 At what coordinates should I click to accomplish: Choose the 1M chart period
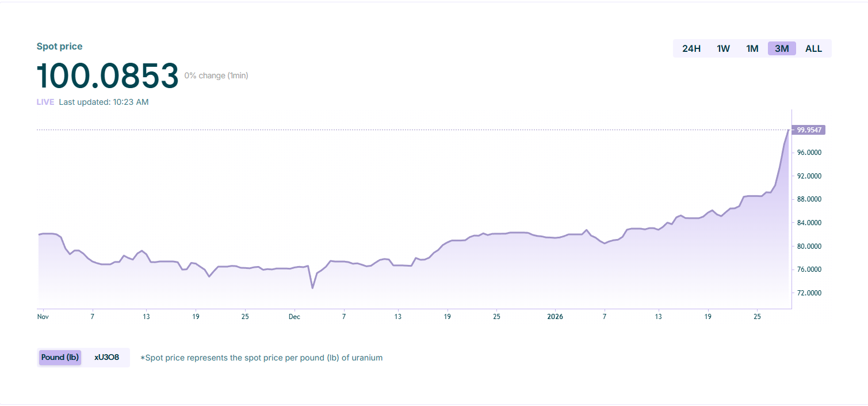point(752,48)
